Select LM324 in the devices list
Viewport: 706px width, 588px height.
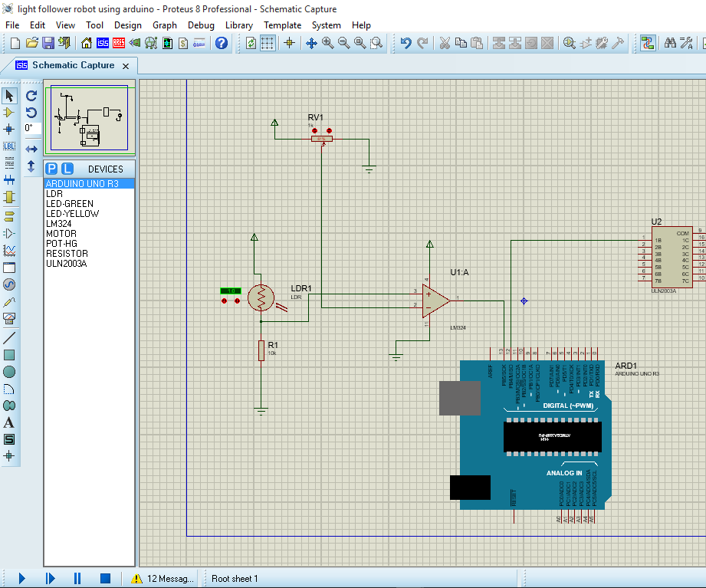coord(89,224)
